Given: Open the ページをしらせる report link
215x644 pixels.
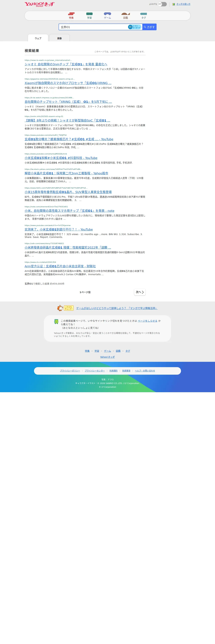Looking at the screenshot, I should (147, 321).
